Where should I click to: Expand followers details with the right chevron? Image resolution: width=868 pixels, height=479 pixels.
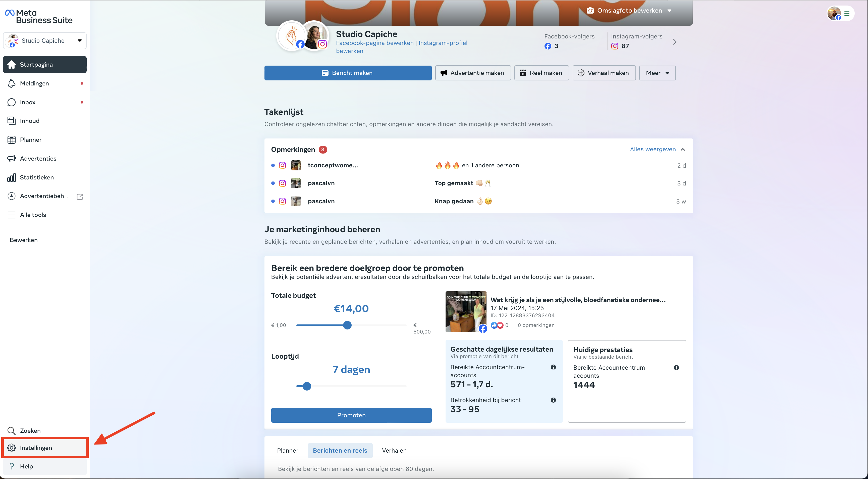coord(675,42)
